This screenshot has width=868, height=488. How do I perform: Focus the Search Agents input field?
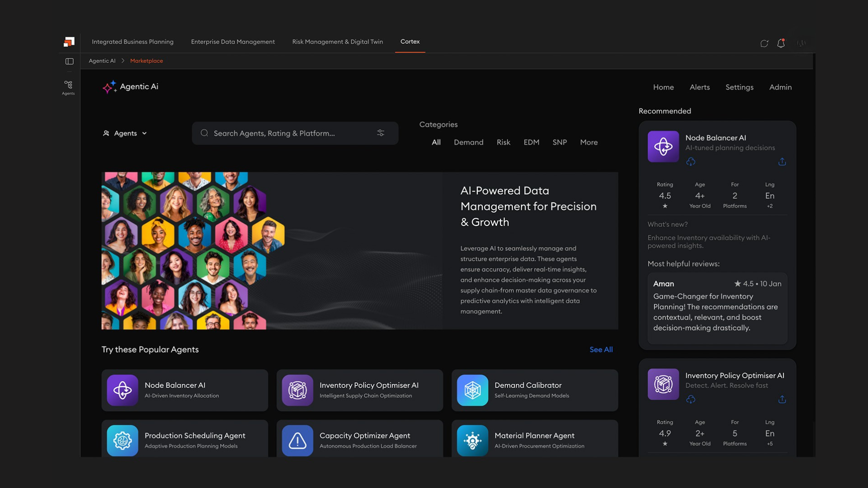point(295,133)
